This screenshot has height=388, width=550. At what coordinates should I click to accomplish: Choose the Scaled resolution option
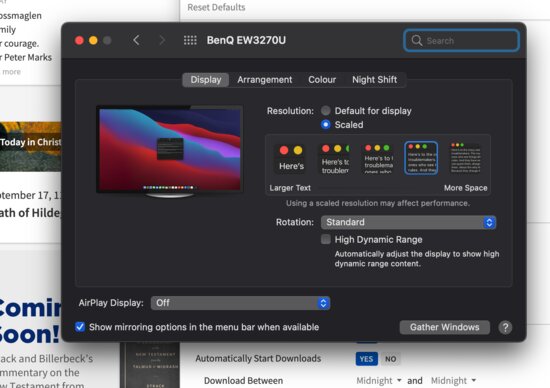[326, 125]
